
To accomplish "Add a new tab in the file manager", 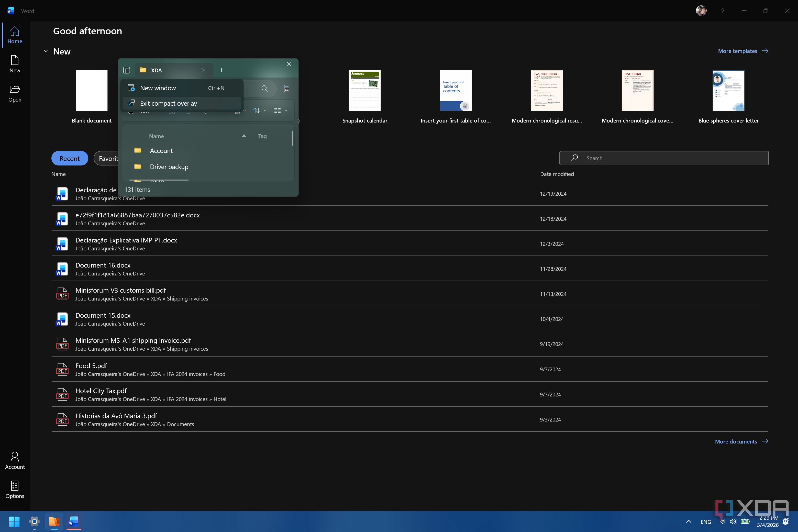I will pos(221,70).
